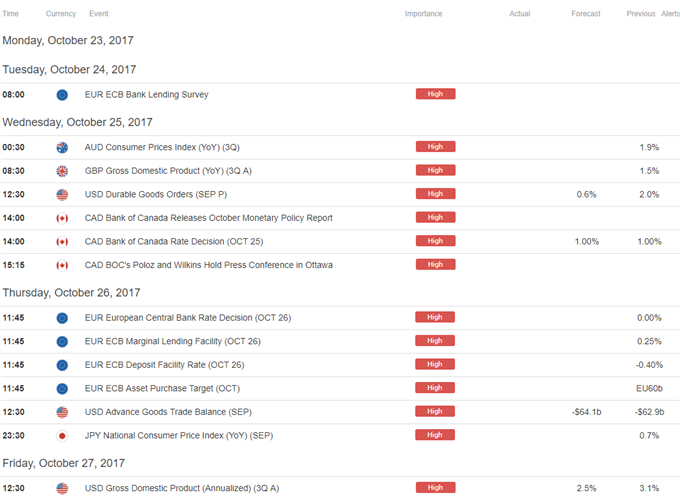This screenshot has height=499, width=680.
Task: Click the -0.40% previous value for Deposit Facility Rate
Action: point(649,365)
